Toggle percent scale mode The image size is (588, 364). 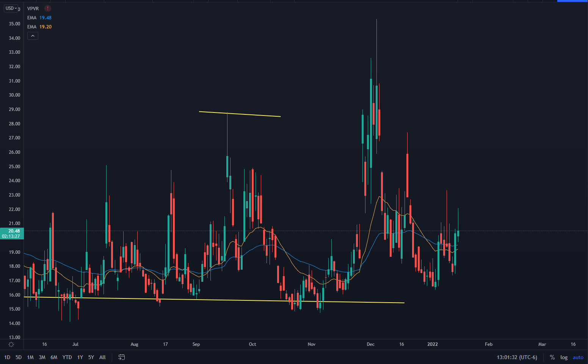pyautogui.click(x=552, y=357)
